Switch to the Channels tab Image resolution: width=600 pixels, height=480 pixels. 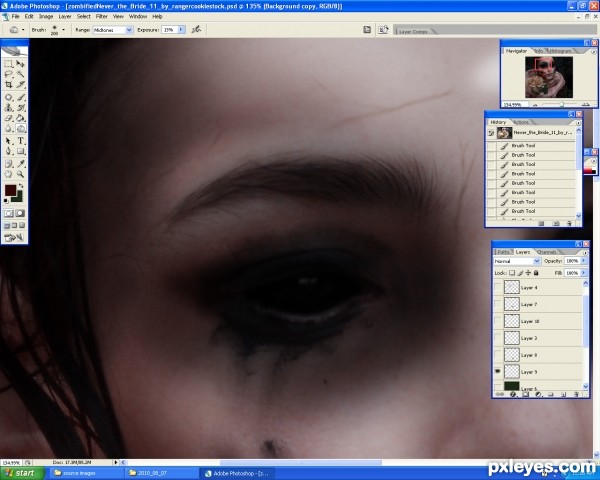coord(546,252)
